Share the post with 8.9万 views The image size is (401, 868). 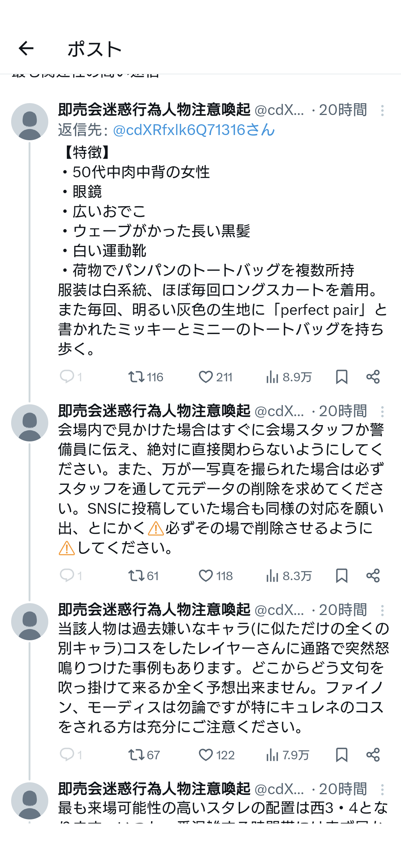click(373, 377)
